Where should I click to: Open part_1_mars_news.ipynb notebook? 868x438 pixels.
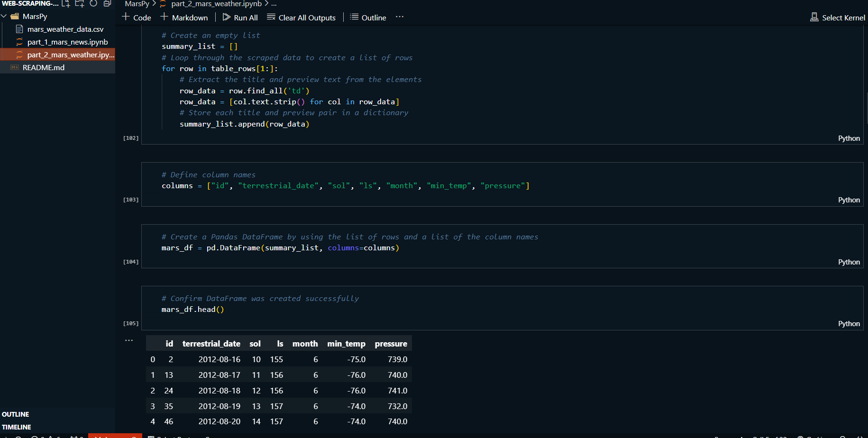click(x=67, y=42)
